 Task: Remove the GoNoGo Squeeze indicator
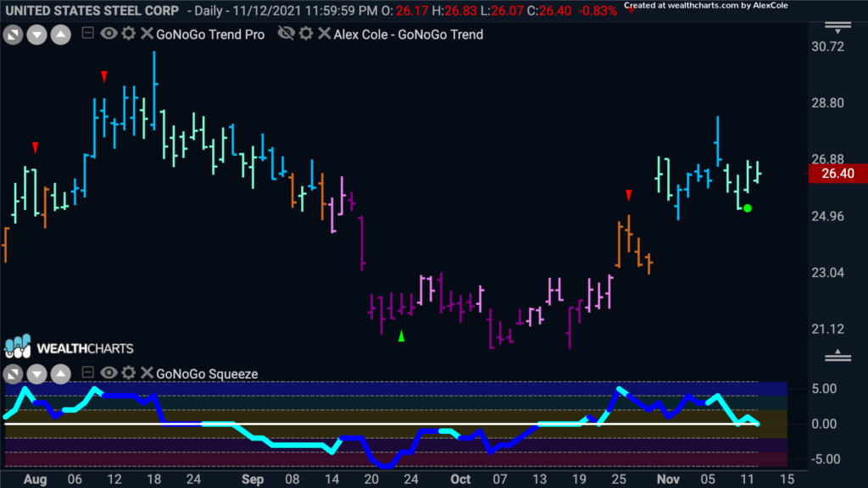tap(147, 373)
